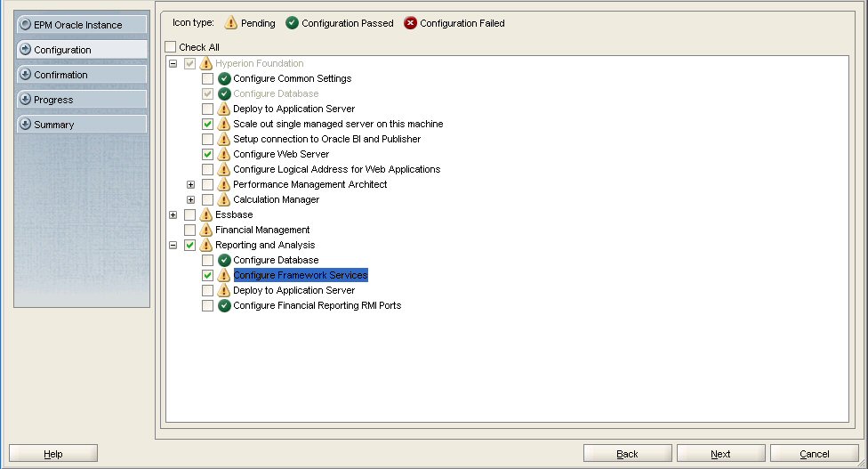Tick the Configure Logical Address checkbox
868x469 pixels.
(207, 169)
